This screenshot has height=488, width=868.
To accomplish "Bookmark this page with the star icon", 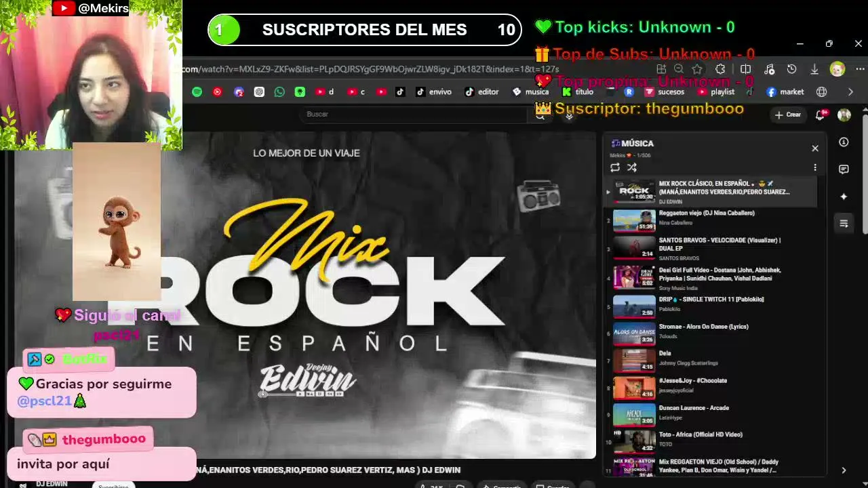I will (x=697, y=69).
